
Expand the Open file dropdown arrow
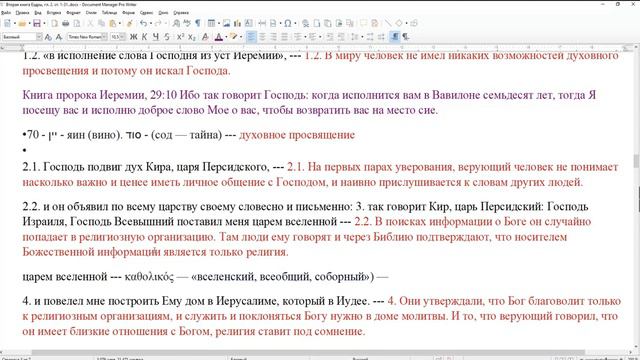(29, 23)
